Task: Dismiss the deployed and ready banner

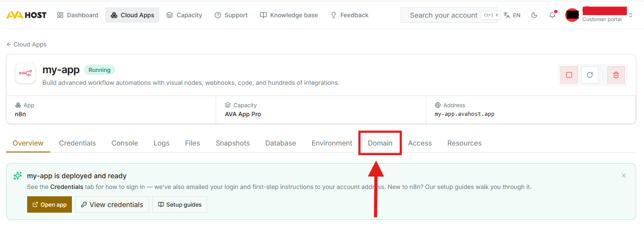Action: (624, 176)
